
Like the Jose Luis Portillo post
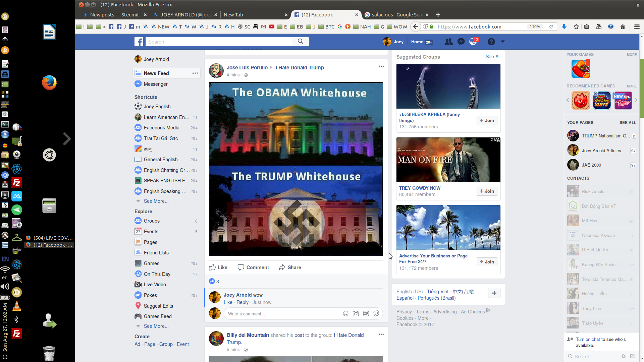coord(218,267)
